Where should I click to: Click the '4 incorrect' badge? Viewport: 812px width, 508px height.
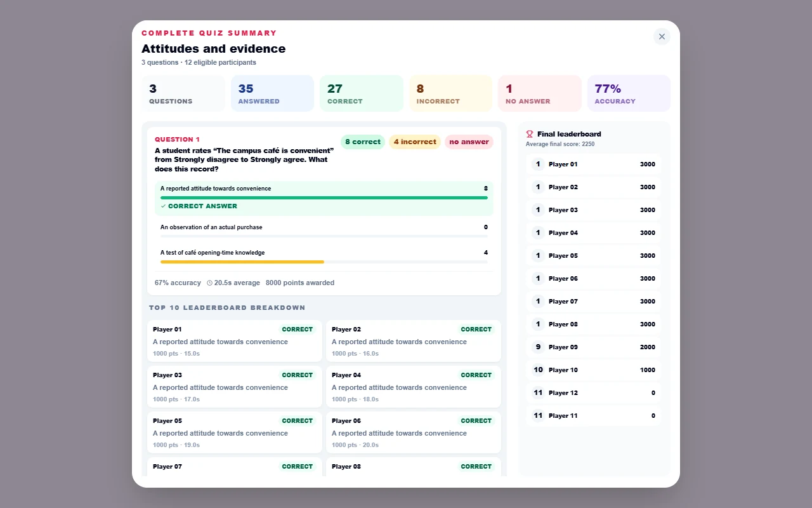(x=415, y=142)
